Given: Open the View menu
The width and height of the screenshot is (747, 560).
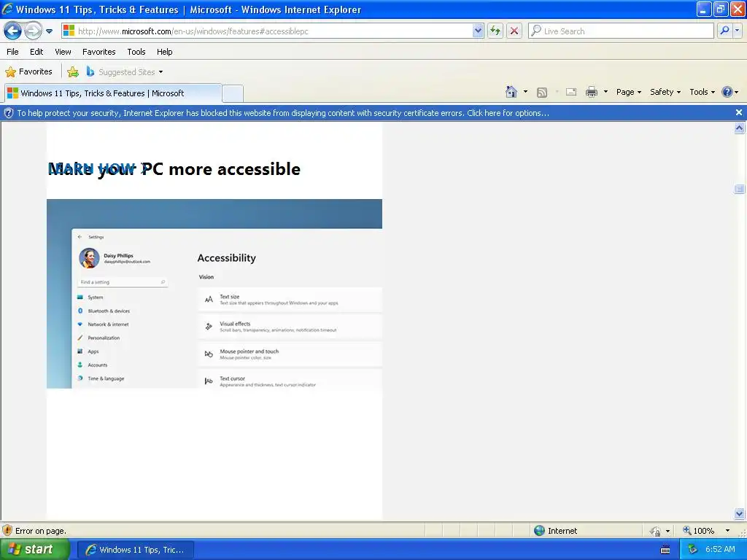Looking at the screenshot, I should 63,52.
